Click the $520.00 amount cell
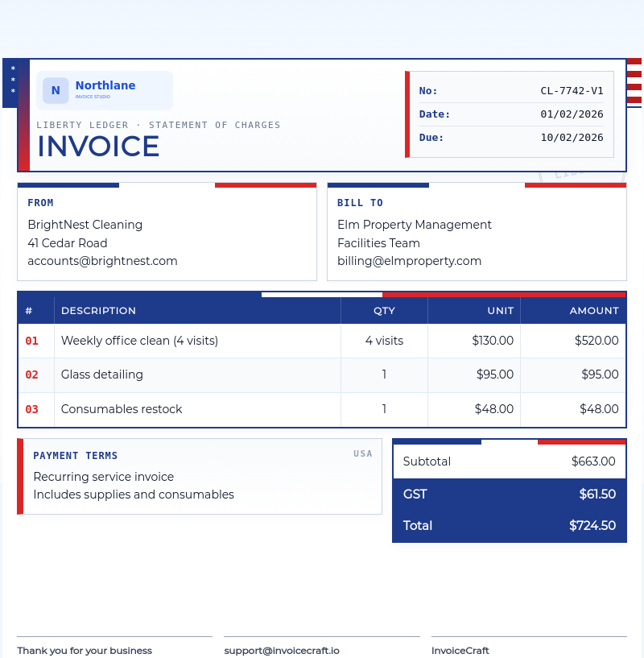This screenshot has height=658, width=644. [597, 341]
